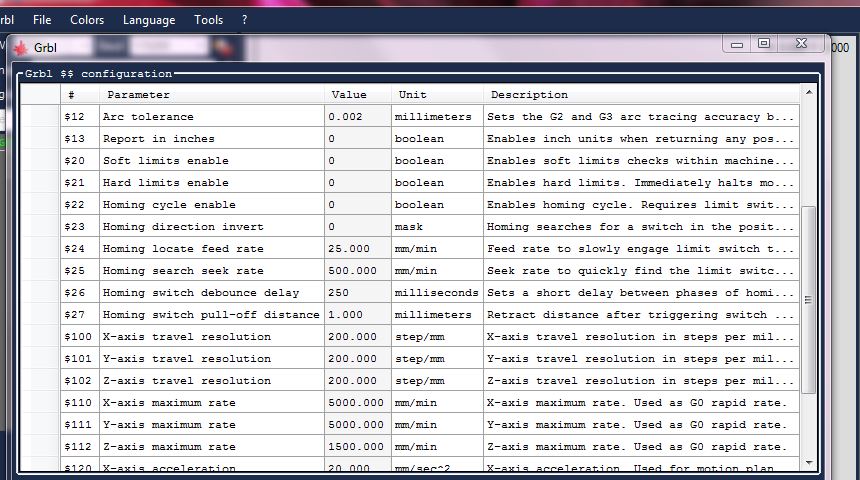Edit the Hard limits enable value
This screenshot has height=480, width=860.
pyautogui.click(x=358, y=183)
